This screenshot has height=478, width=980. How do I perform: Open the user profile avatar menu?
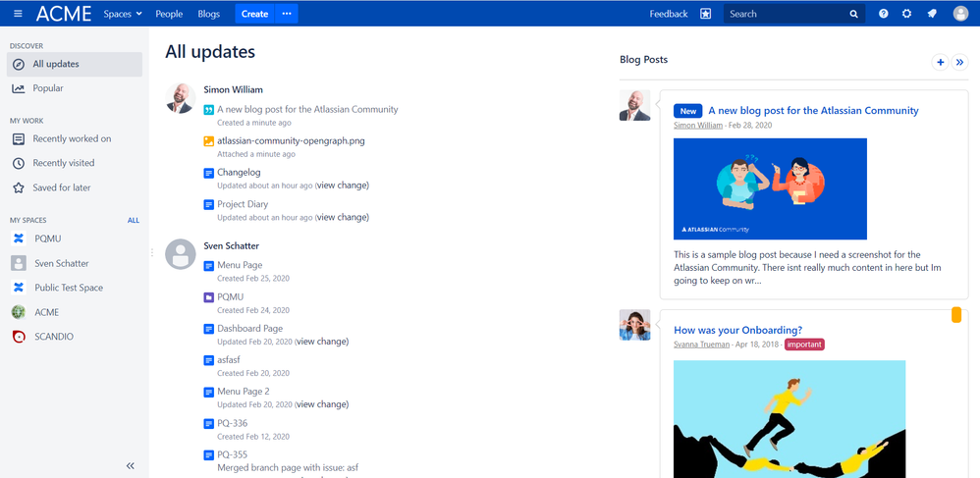[960, 14]
